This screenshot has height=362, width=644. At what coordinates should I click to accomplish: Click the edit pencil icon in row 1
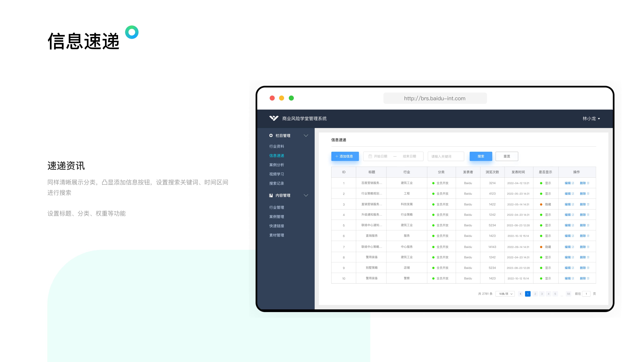(x=573, y=183)
